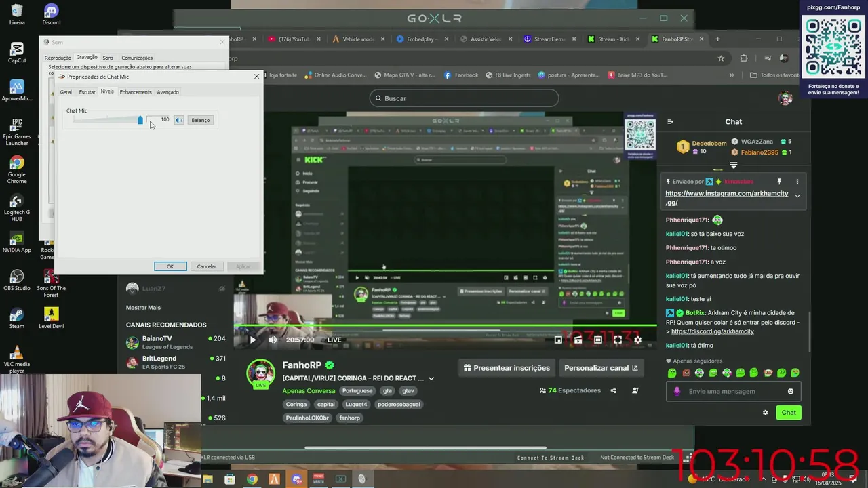This screenshot has width=868, height=488.
Task: Select the Comunicações tab in Som window
Action: click(137, 58)
